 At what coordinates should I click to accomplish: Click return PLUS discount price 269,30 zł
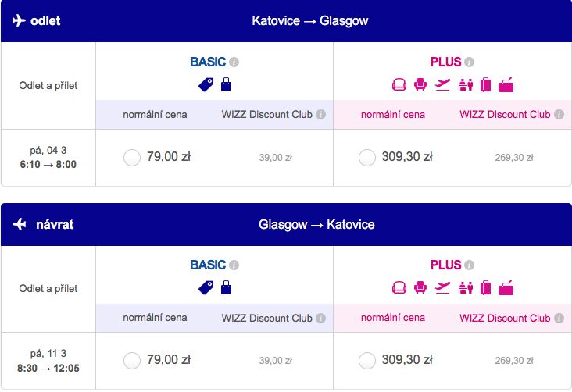[514, 361]
